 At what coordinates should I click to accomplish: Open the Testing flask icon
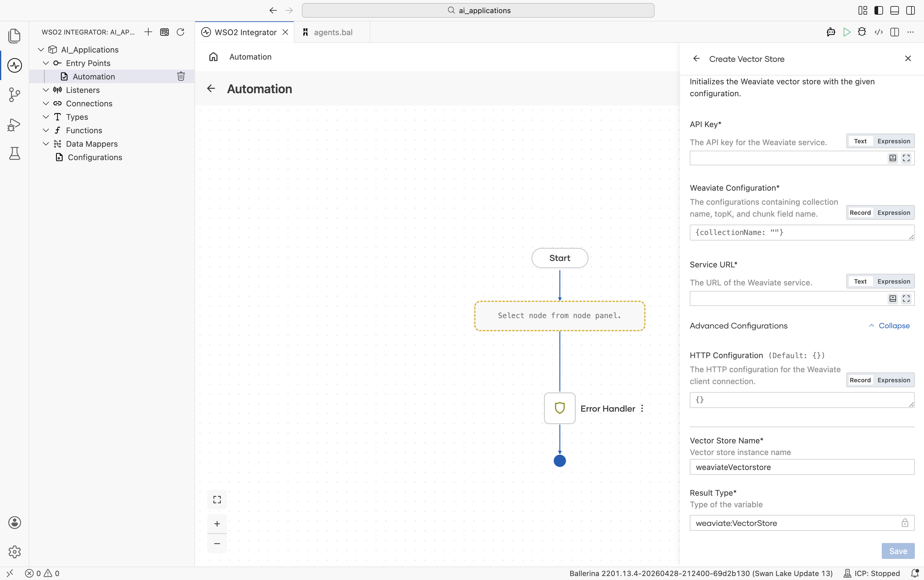pyautogui.click(x=15, y=153)
